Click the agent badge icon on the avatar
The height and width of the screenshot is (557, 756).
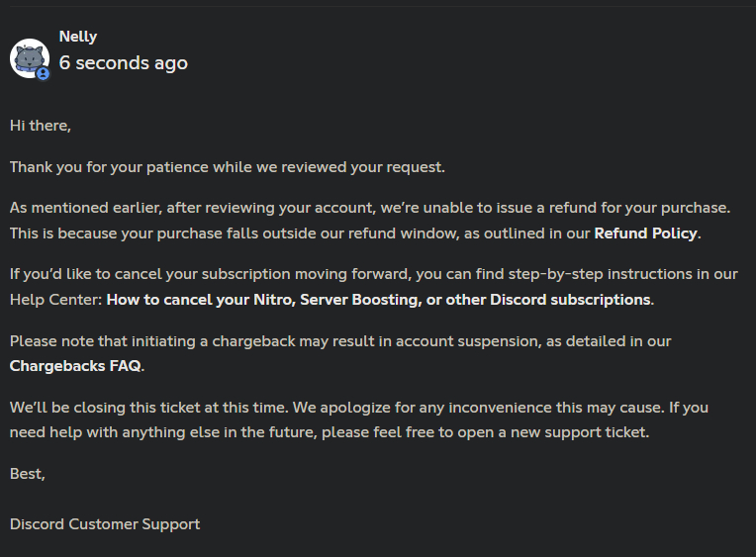(x=43, y=74)
